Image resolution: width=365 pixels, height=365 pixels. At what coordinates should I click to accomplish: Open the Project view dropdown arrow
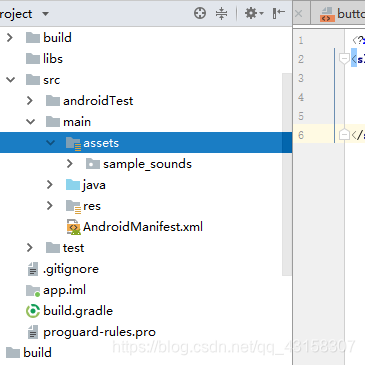coord(45,14)
